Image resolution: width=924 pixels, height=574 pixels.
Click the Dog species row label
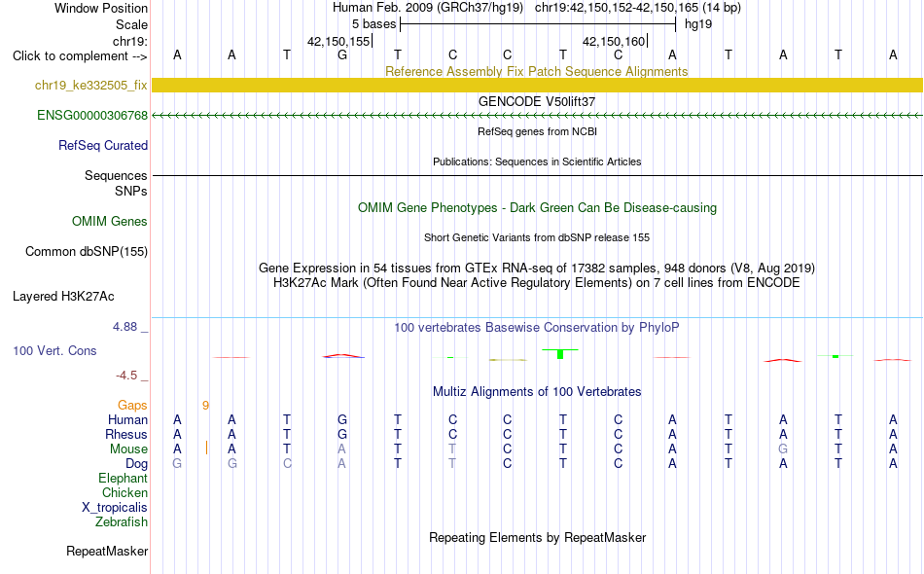136,464
